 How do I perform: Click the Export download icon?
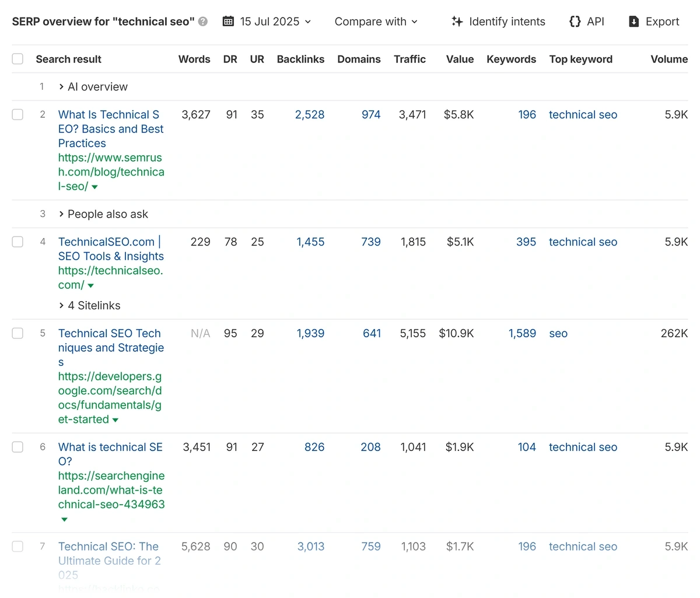pos(634,22)
